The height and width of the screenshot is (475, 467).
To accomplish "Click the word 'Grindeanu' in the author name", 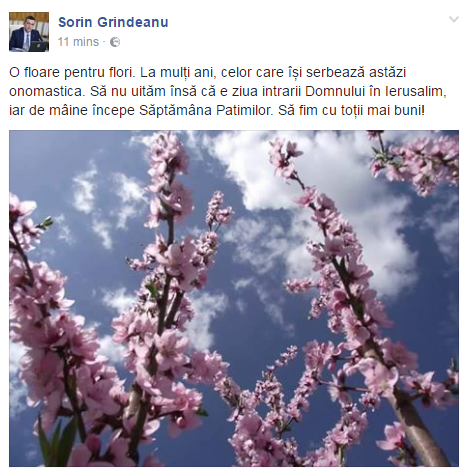I will 133,22.
